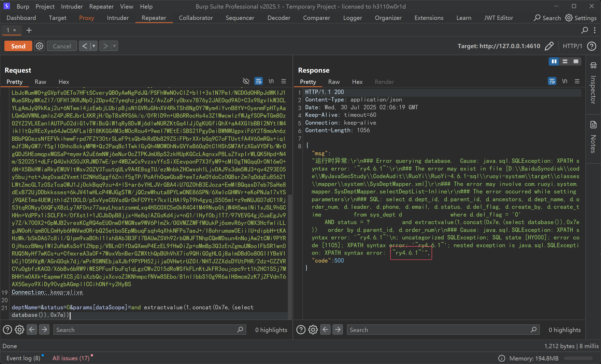
Task: Open the Logger tab
Action: pos(353,18)
